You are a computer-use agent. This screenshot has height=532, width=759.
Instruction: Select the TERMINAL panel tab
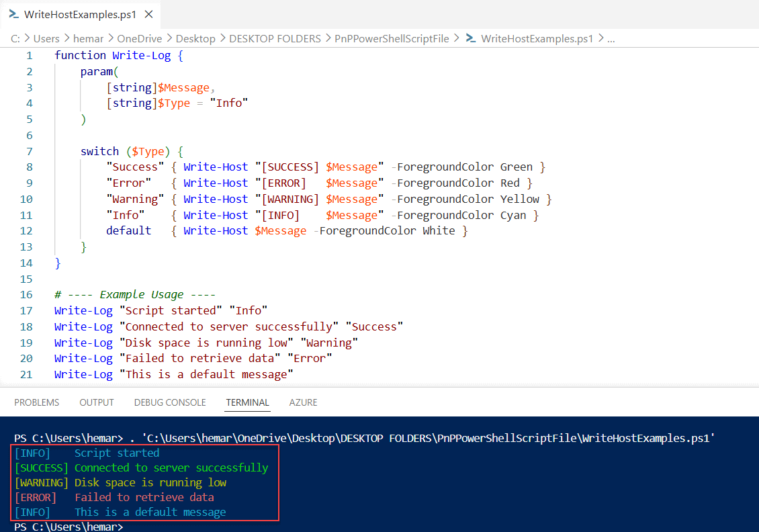[x=247, y=402]
